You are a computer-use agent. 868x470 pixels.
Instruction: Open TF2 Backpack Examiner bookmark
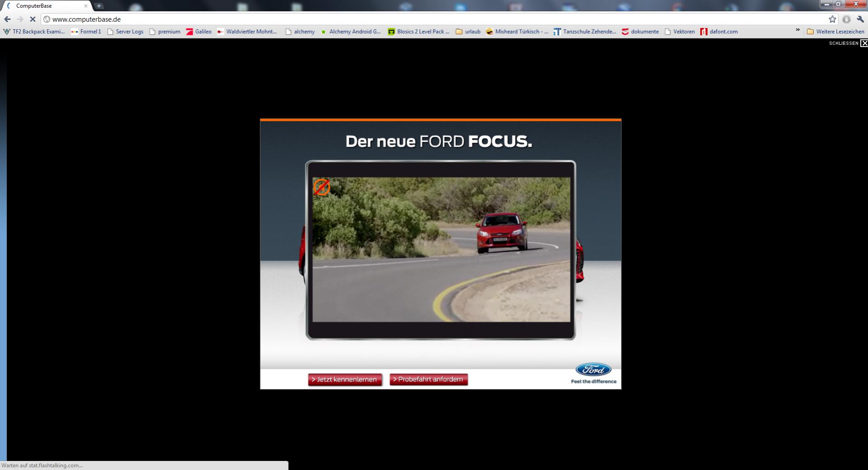pyautogui.click(x=34, y=32)
